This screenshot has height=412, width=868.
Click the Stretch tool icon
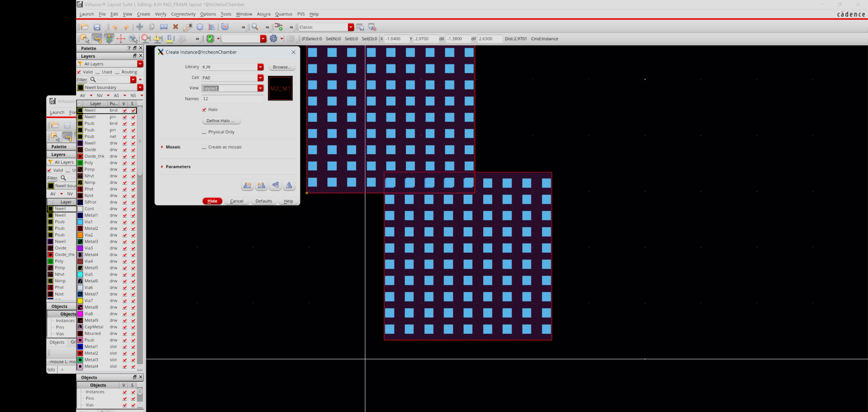pyautogui.click(x=164, y=27)
